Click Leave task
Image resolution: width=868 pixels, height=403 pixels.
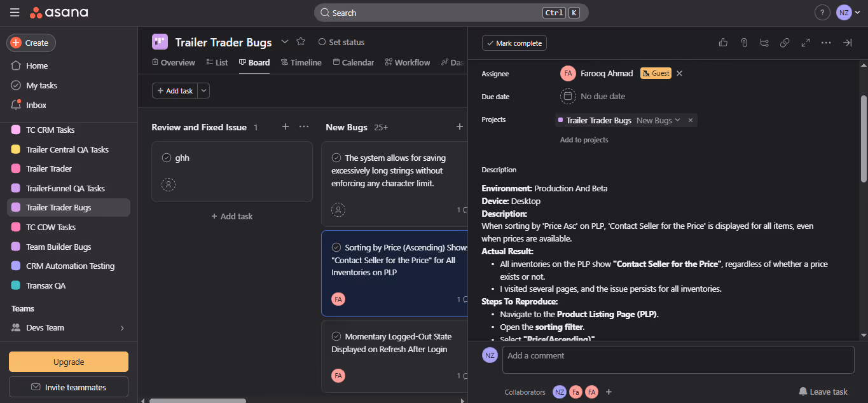coord(823,392)
